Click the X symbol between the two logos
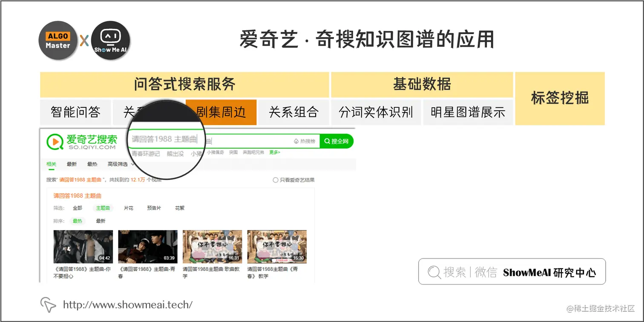The image size is (644, 322). click(83, 40)
